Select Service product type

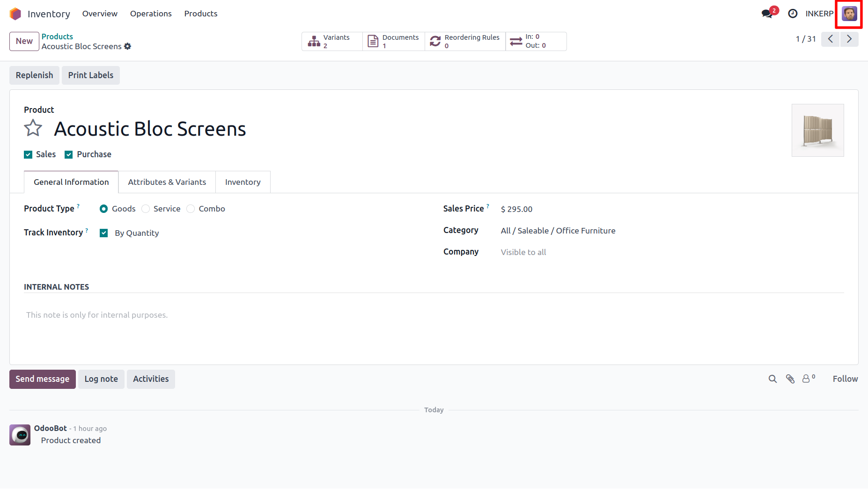pyautogui.click(x=146, y=209)
